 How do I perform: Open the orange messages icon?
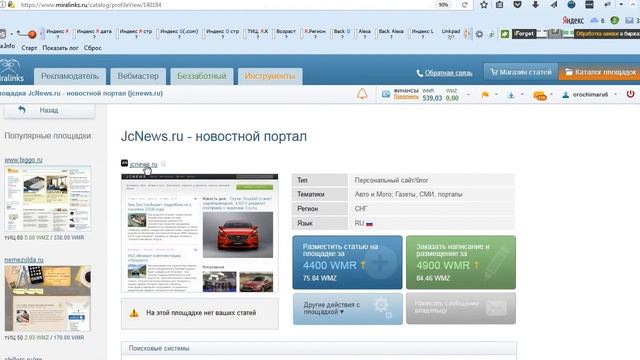(x=540, y=96)
